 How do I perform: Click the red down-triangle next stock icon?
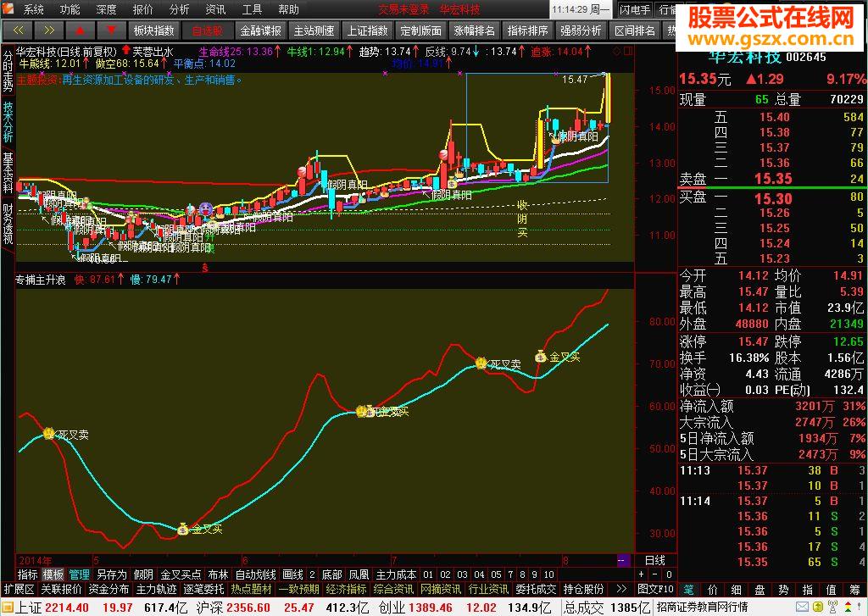(x=111, y=31)
